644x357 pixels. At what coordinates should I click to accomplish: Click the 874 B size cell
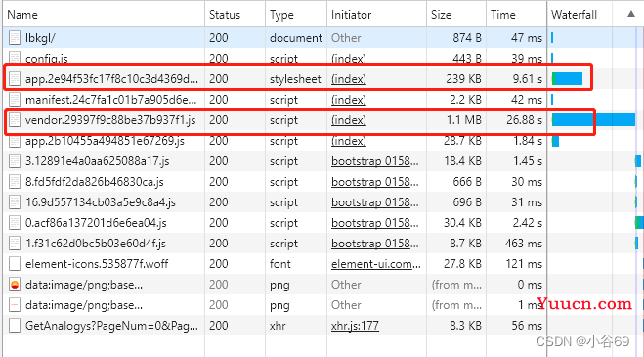467,38
